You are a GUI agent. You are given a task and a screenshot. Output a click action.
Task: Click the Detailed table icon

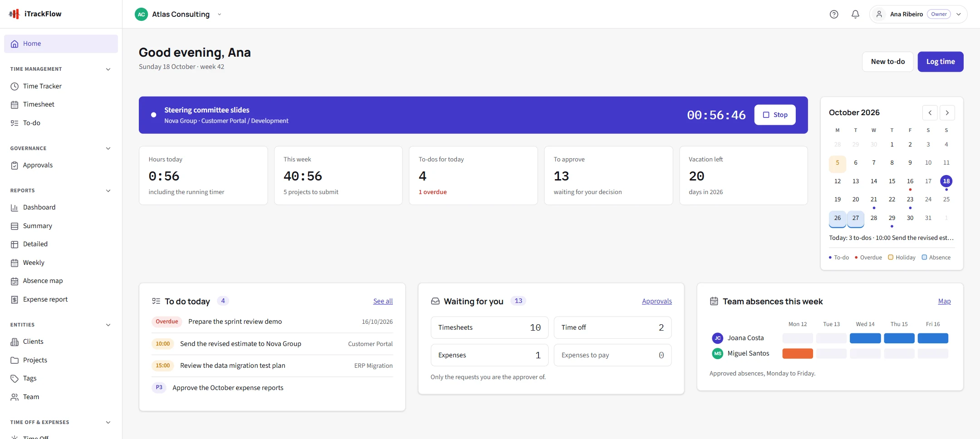[15, 244]
